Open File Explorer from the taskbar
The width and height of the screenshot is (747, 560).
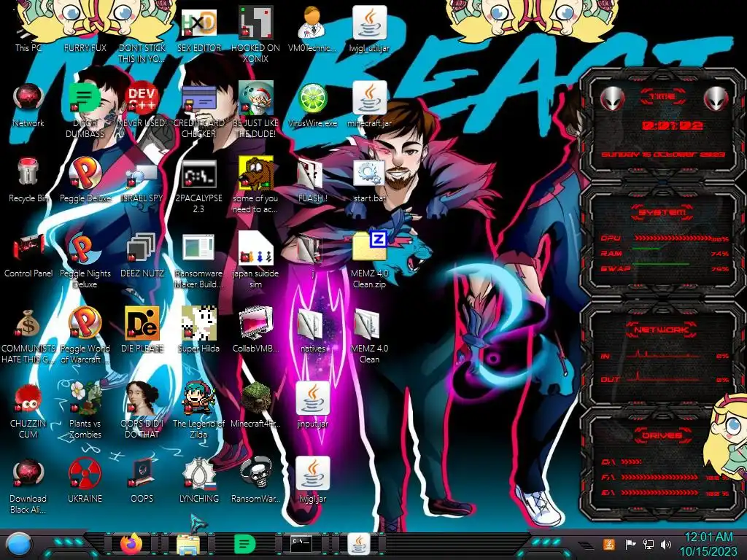click(188, 545)
